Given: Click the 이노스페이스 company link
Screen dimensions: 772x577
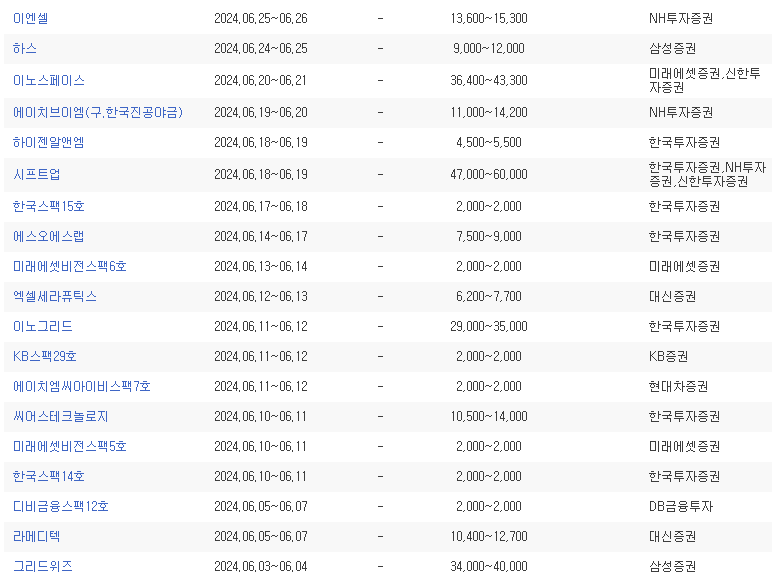Looking at the screenshot, I should (x=49, y=81).
